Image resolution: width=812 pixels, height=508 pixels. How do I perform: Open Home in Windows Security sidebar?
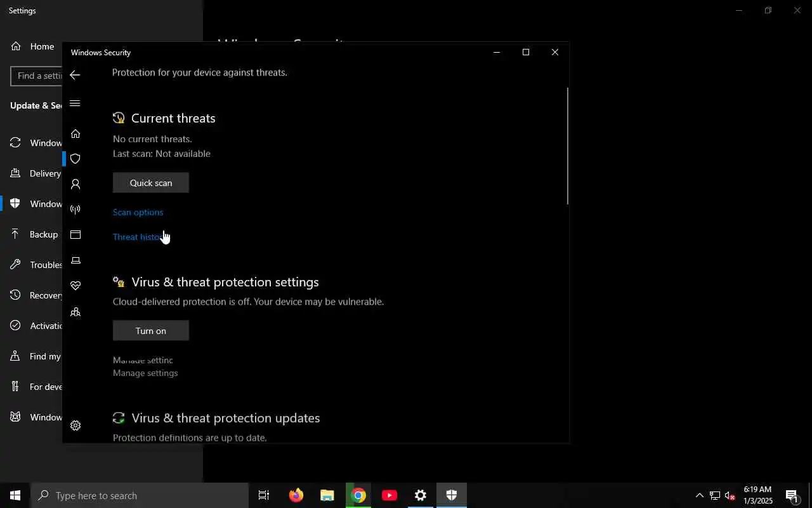[x=75, y=133]
